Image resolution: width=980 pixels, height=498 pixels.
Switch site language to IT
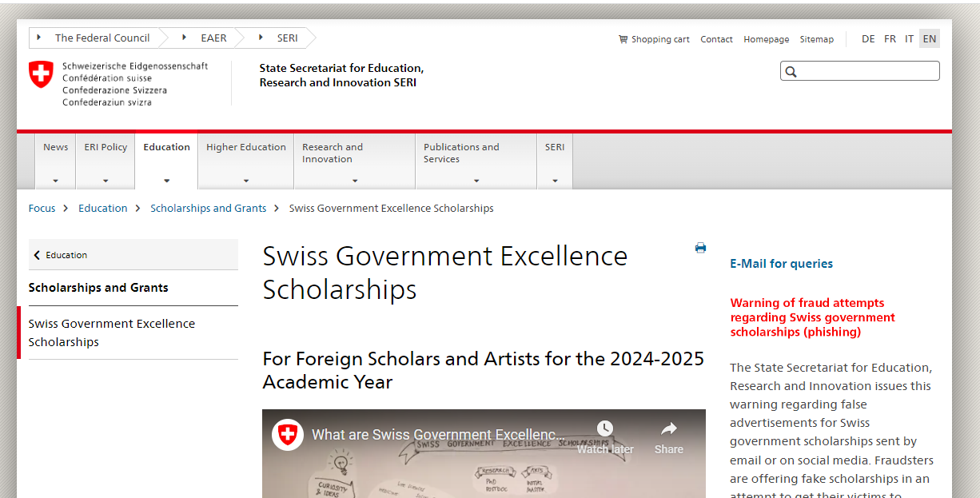coord(909,38)
